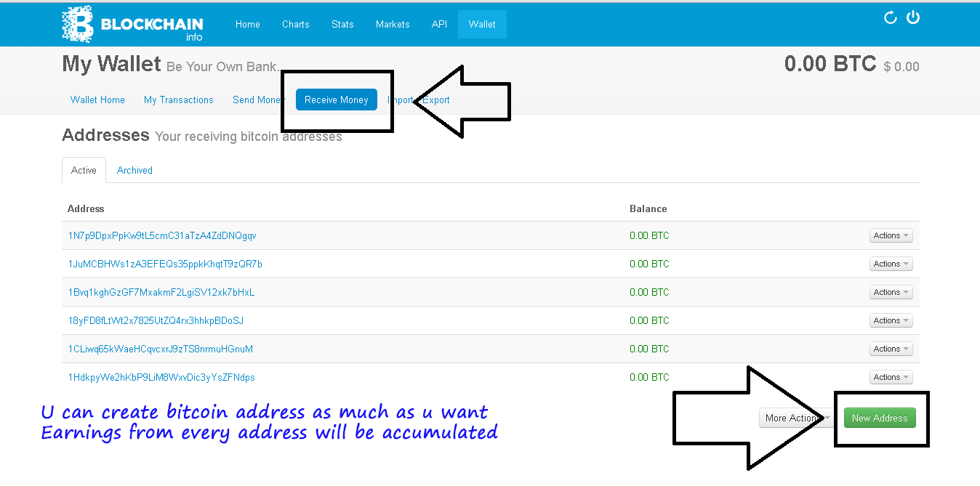
Task: Open address link 1Bvq1kghGzGF7MxakmF2LgiSV12xk7bHxL
Action: pyautogui.click(x=161, y=292)
